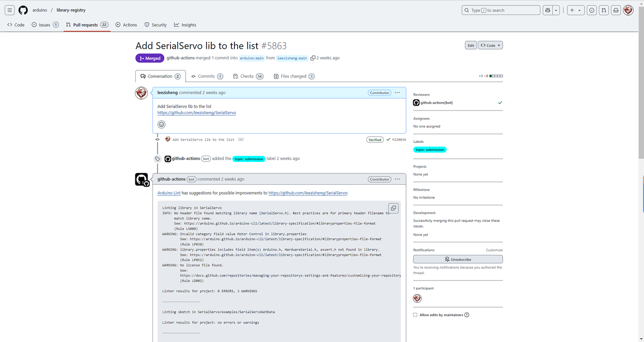
Task: Copy the head branch name icon
Action: coord(313,58)
